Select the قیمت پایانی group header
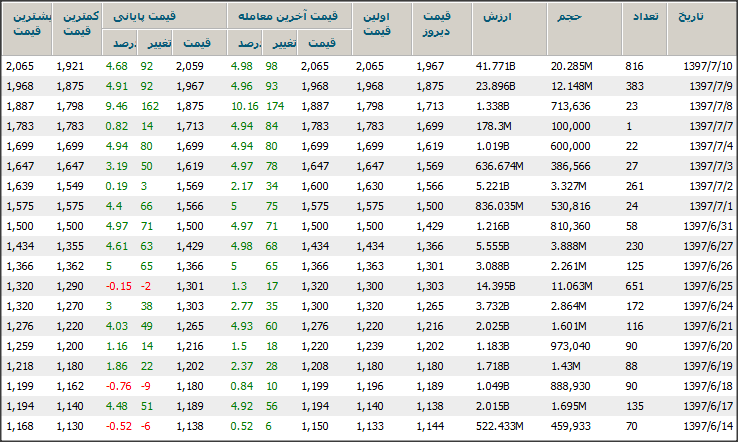The width and height of the screenshot is (738, 442). click(x=162, y=16)
